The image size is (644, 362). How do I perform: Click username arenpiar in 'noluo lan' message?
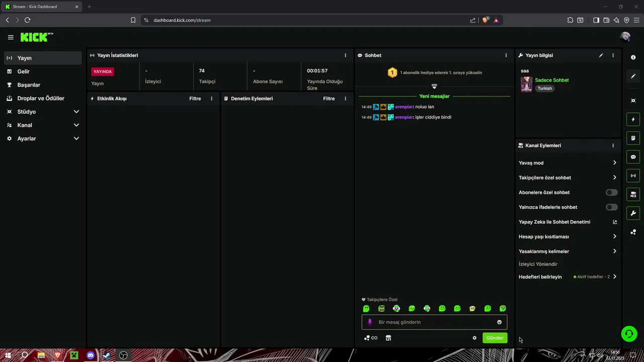[404, 107]
